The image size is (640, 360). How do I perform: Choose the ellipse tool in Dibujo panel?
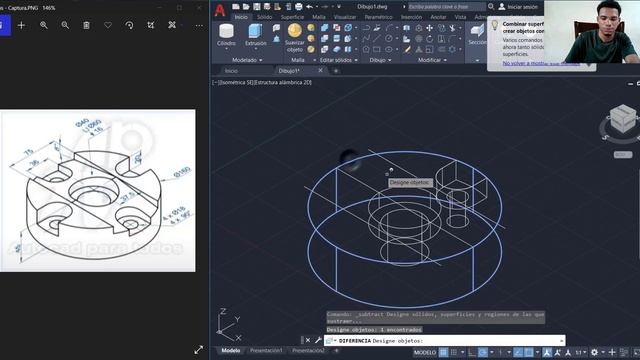point(389,49)
